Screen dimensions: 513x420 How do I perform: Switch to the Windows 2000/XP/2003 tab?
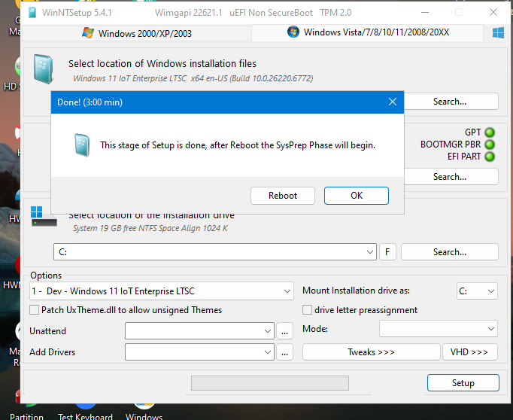coord(138,33)
